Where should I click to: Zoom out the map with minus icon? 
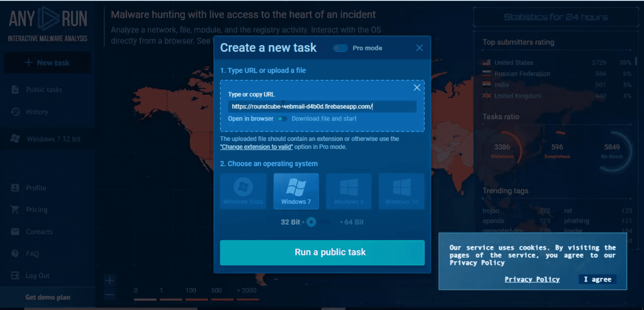pyautogui.click(x=110, y=295)
